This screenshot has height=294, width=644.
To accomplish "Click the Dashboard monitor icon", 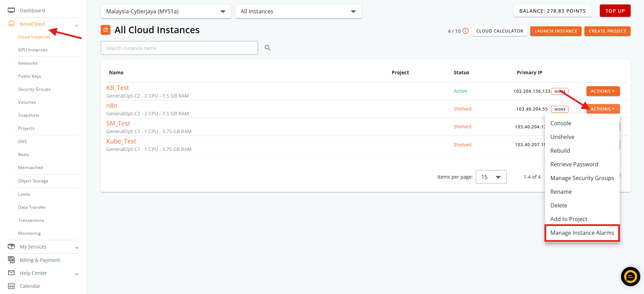I will pyautogui.click(x=11, y=10).
